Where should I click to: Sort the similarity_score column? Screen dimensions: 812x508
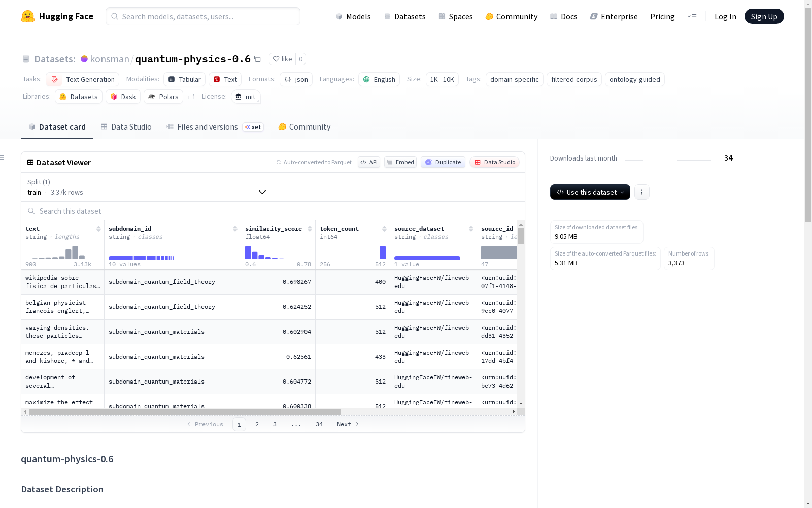point(310,229)
